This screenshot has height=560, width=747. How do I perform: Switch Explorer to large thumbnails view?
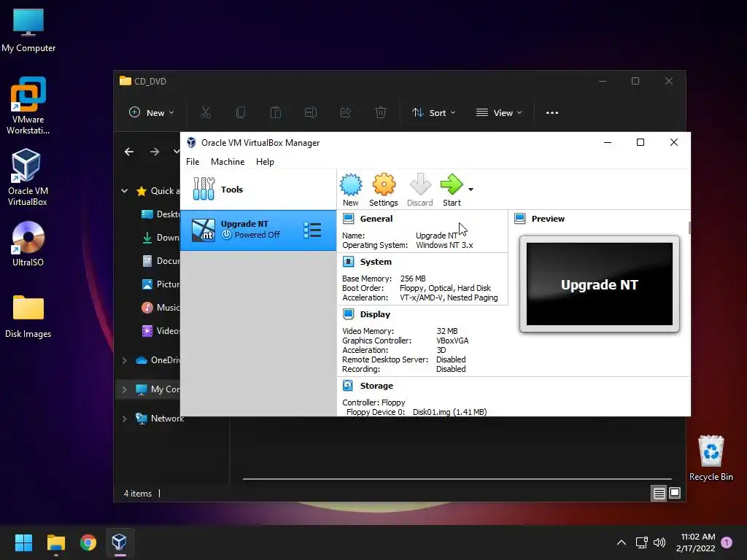point(675,494)
